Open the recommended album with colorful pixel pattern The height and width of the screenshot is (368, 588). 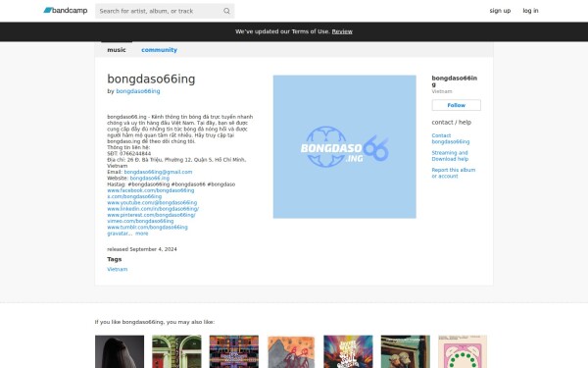234,351
